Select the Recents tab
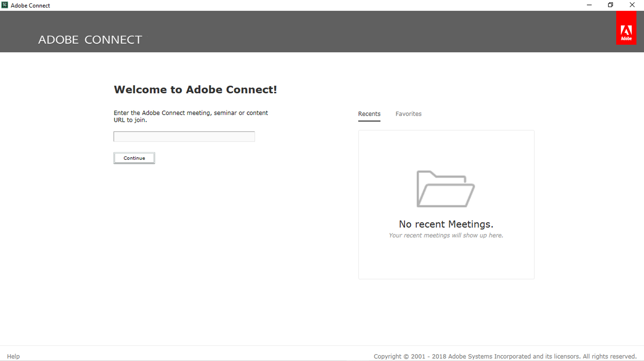This screenshot has height=361, width=644. (369, 114)
